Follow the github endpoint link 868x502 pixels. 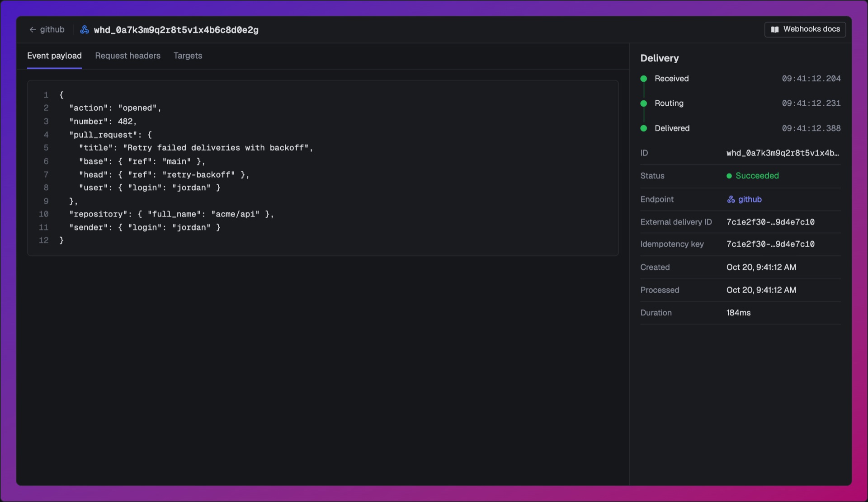(x=750, y=199)
